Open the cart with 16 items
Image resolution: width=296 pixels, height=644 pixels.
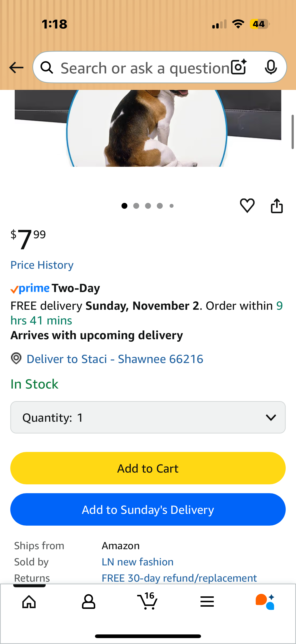[148, 601]
